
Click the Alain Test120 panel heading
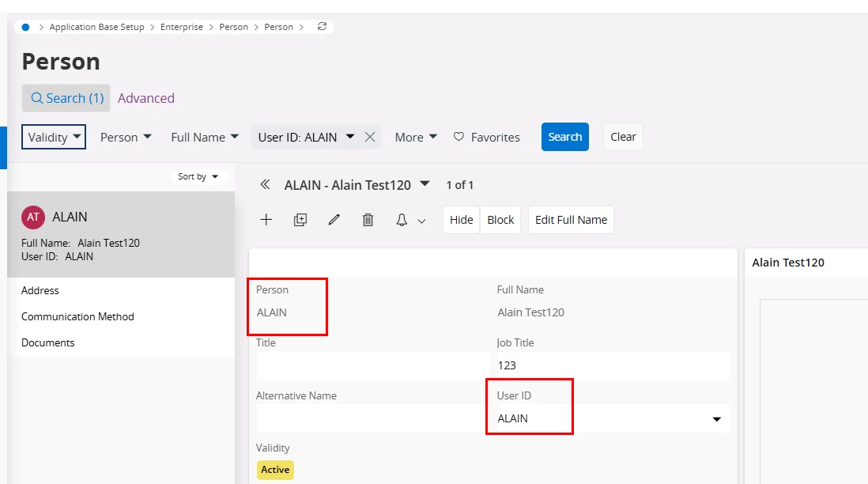coord(788,263)
